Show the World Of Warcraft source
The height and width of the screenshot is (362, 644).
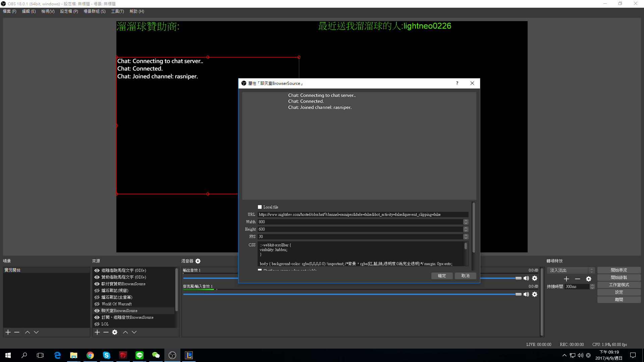pos(97,304)
